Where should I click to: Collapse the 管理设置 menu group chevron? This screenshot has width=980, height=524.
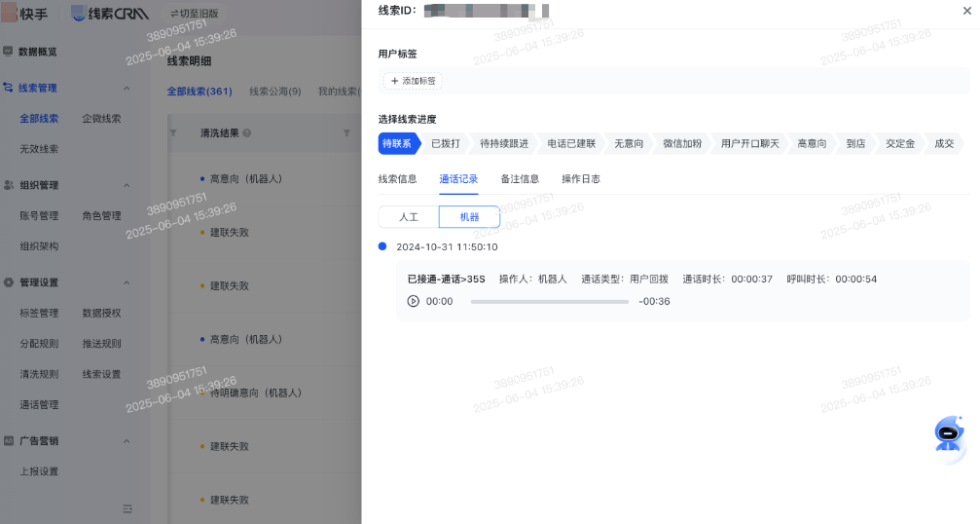pos(127,282)
